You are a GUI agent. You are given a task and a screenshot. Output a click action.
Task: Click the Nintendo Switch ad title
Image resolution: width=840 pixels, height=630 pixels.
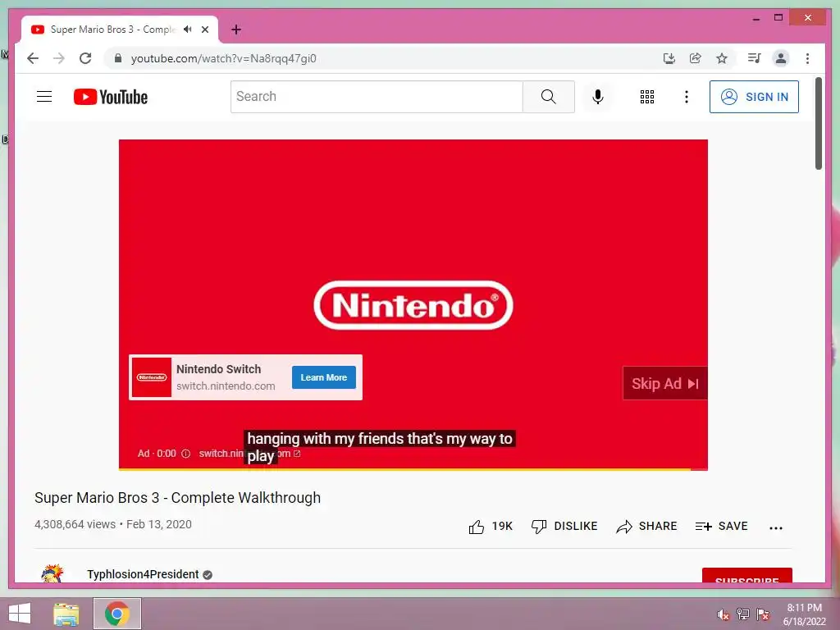218,369
